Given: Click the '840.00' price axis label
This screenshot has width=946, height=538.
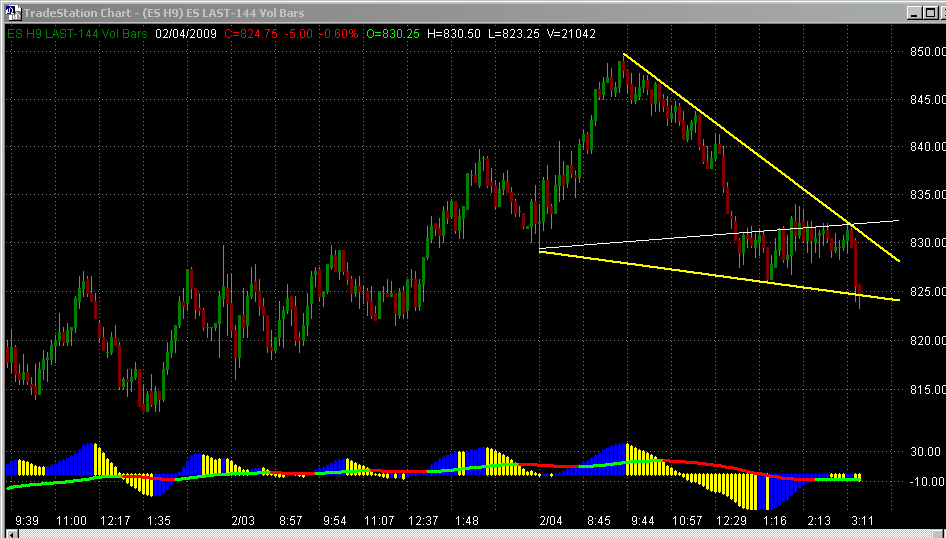Looking at the screenshot, I should pyautogui.click(x=927, y=147).
